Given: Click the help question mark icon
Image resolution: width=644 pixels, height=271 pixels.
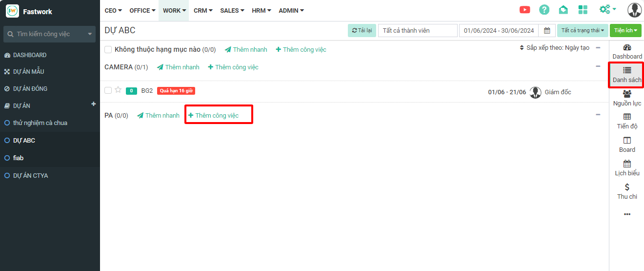Looking at the screenshot, I should 544,10.
